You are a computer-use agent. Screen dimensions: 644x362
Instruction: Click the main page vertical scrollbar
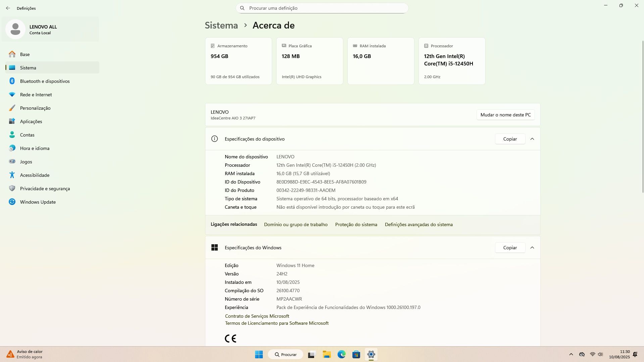click(x=643, y=116)
